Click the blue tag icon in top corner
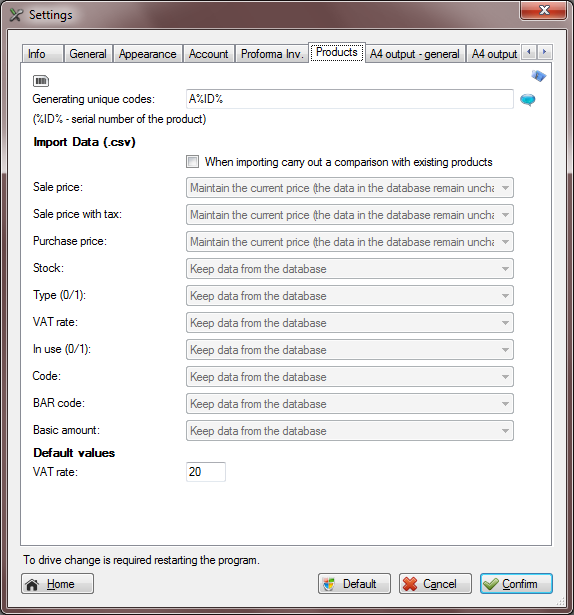Viewport: 574px width, 615px height. (539, 76)
